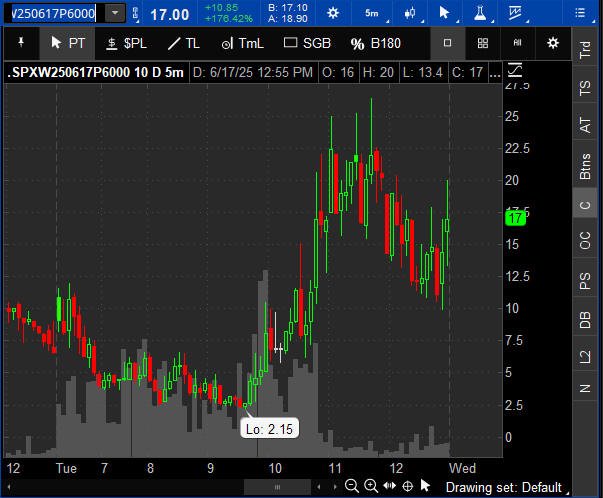Screen dimensions: 603x498
Task: Click the zoom in magnifier button
Action: point(371,486)
